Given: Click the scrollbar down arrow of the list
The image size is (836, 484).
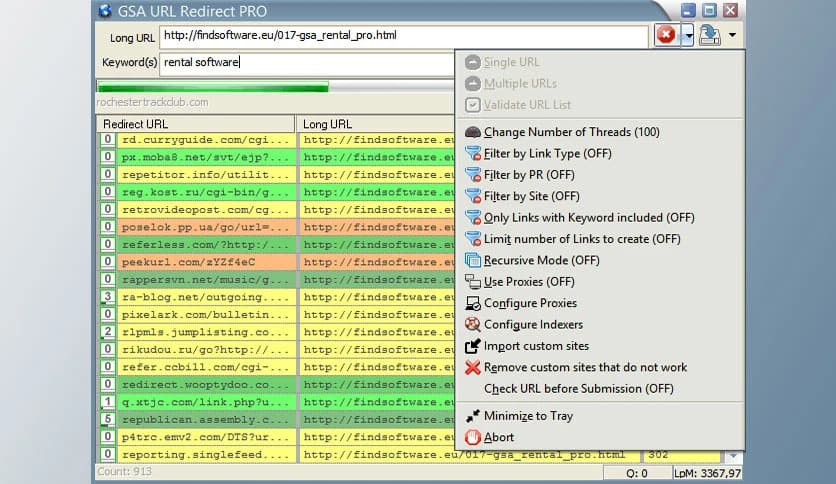Looking at the screenshot, I should [x=733, y=456].
